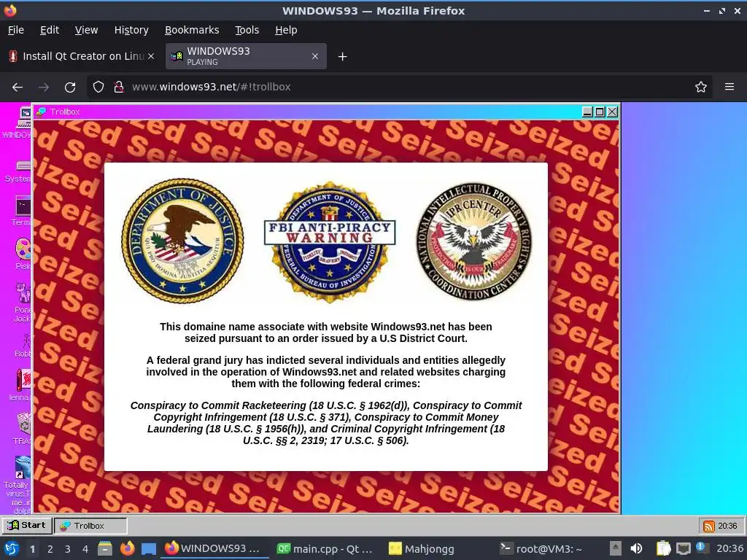This screenshot has height=560, width=747.
Task: Open the System drive desktop icon
Action: coord(19,171)
